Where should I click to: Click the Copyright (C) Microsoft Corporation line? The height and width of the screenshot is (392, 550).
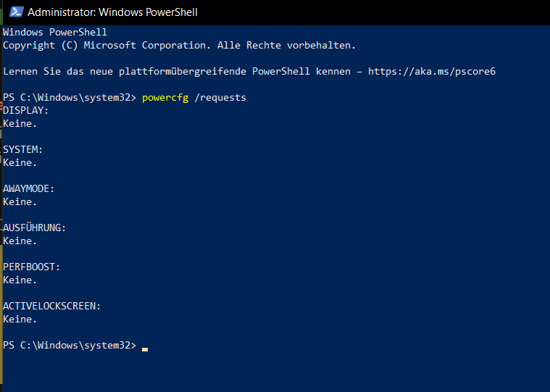click(179, 46)
